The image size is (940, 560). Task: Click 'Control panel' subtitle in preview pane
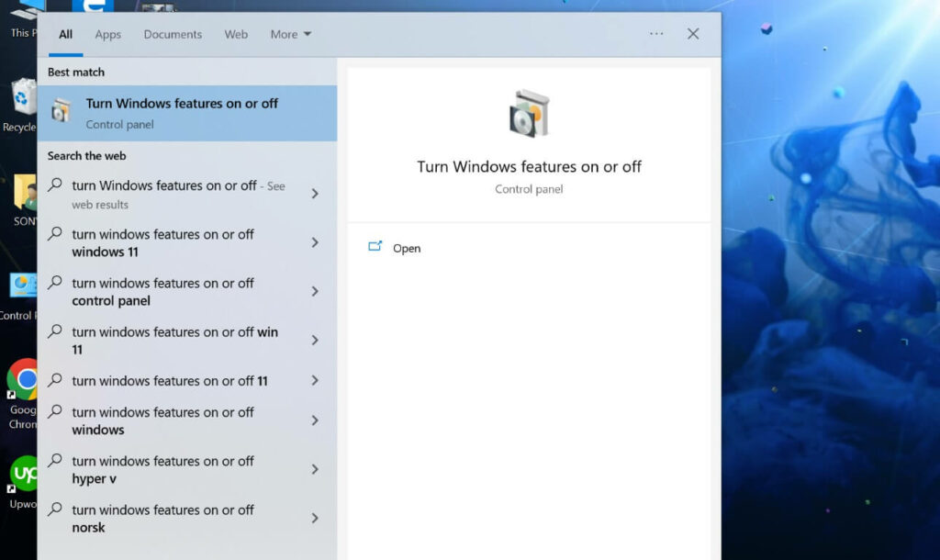[529, 189]
